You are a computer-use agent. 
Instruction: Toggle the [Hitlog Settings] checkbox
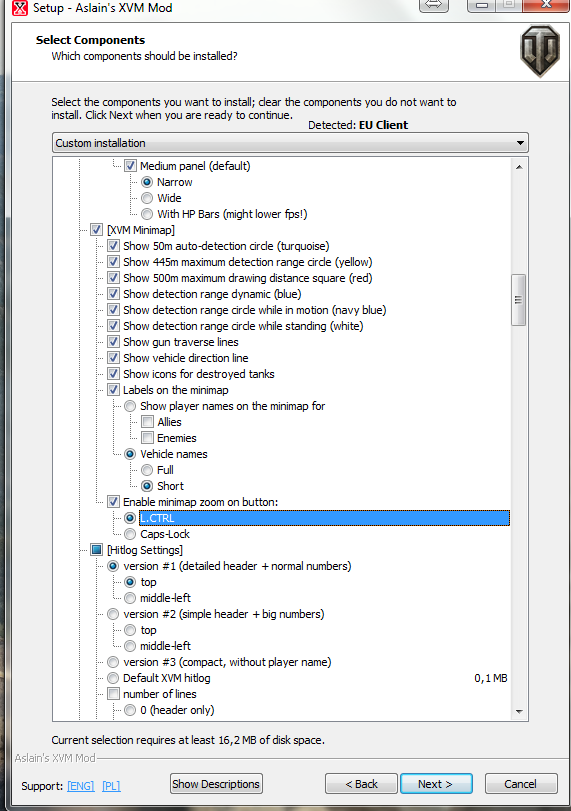[96, 550]
